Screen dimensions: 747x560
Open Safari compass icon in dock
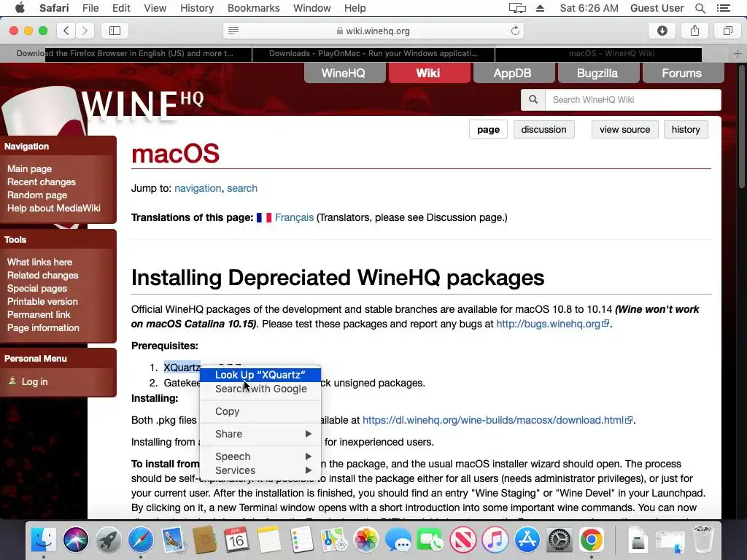point(141,540)
